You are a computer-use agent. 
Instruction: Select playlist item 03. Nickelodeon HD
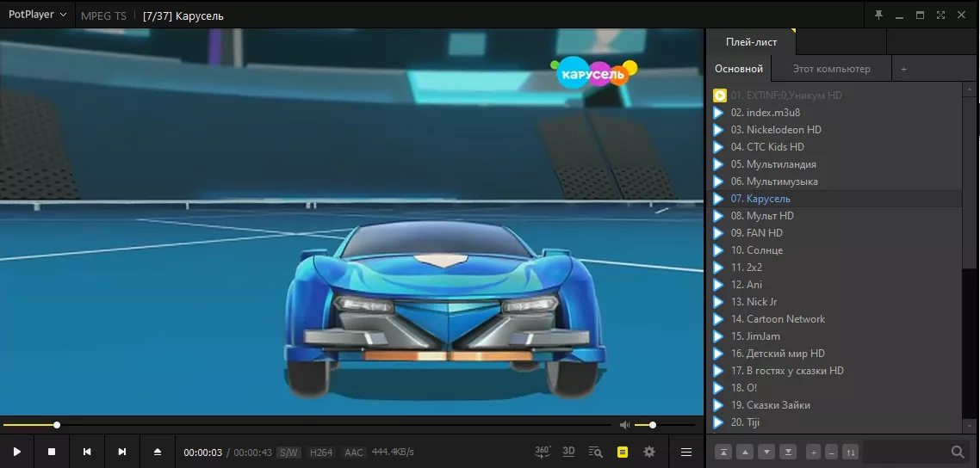click(x=834, y=130)
